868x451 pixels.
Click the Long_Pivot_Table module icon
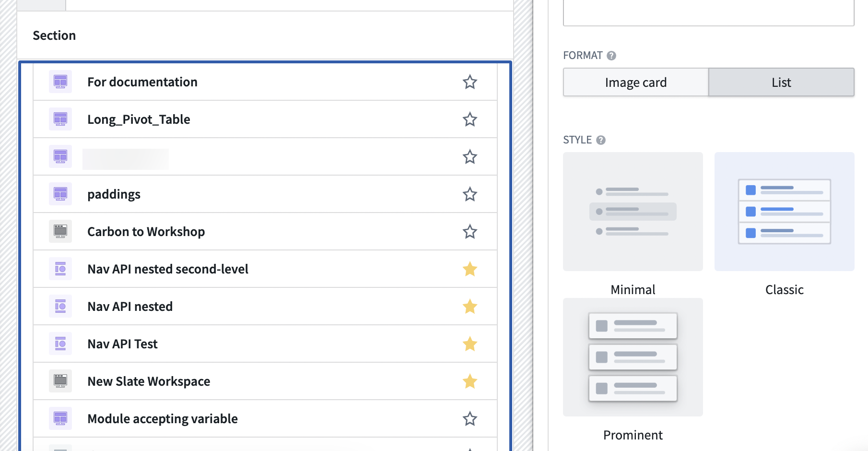pos(60,119)
